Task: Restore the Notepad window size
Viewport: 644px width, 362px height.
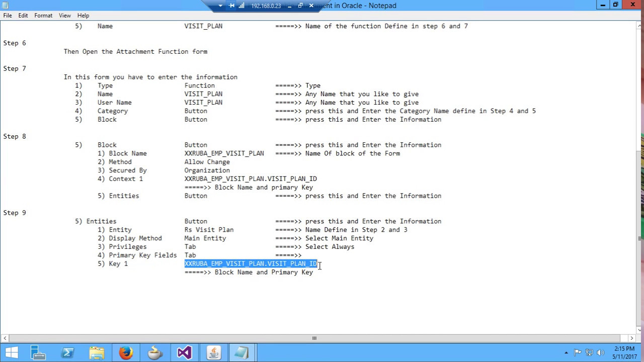Action: 615,5
